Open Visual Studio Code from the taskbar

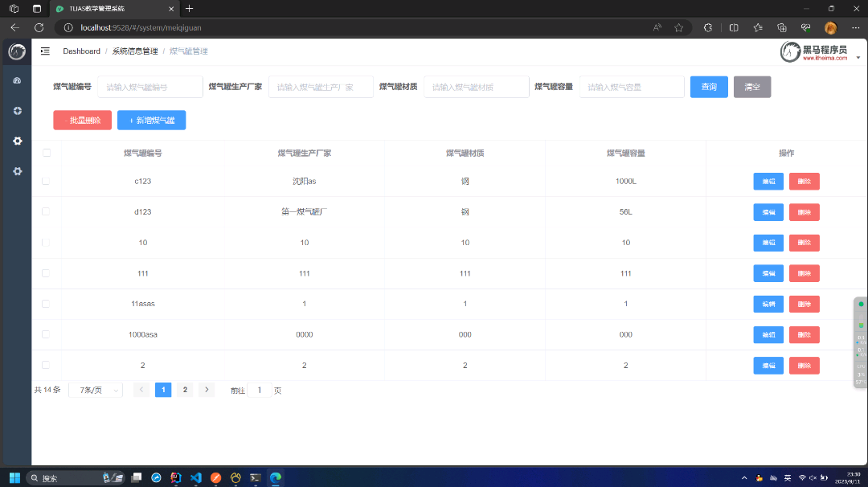(195, 477)
